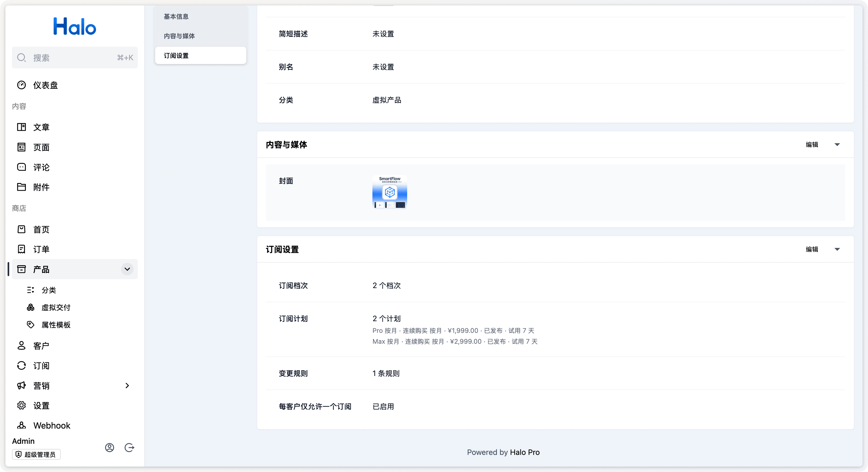Image resolution: width=868 pixels, height=472 pixels.
Task: Open the Halo Pro footer link
Action: pos(525,452)
